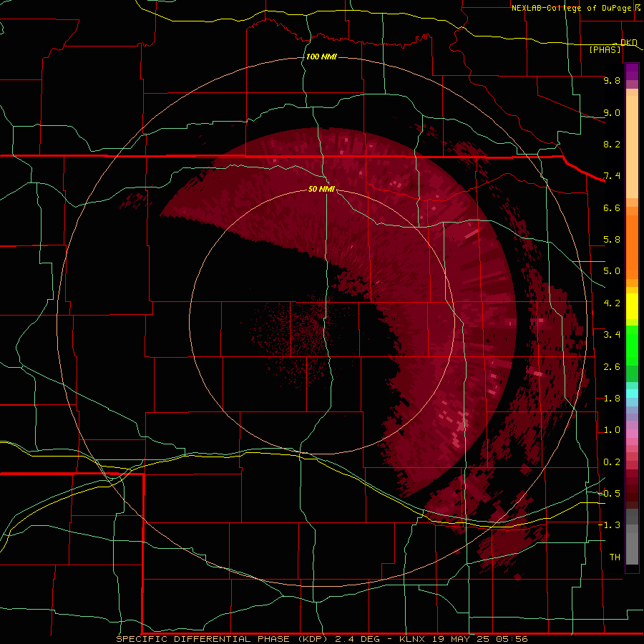This screenshot has height=644, width=644.
Task: Click the 0.2 value on color scale
Action: point(612,462)
